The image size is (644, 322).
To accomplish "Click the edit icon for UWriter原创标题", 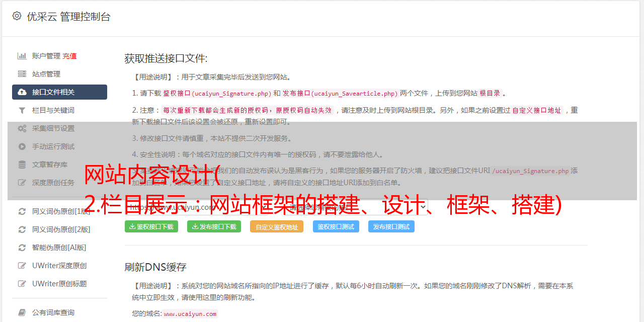I will pos(22,284).
